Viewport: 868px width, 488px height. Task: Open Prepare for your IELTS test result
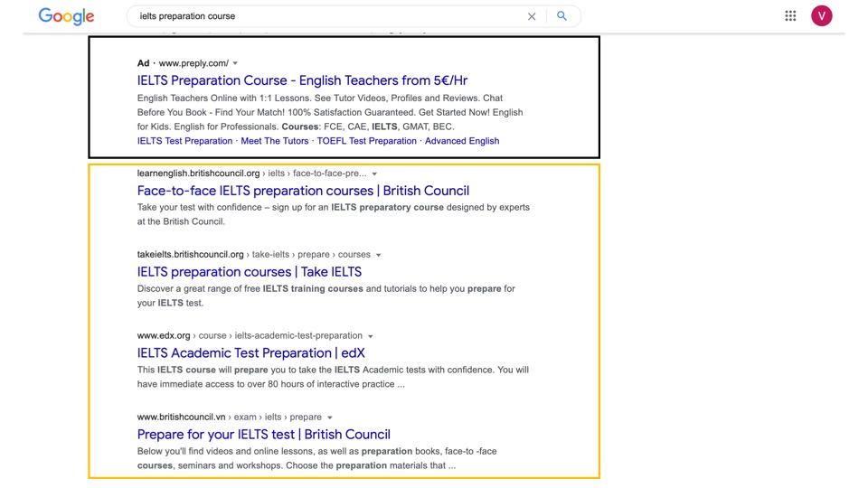coord(263,435)
